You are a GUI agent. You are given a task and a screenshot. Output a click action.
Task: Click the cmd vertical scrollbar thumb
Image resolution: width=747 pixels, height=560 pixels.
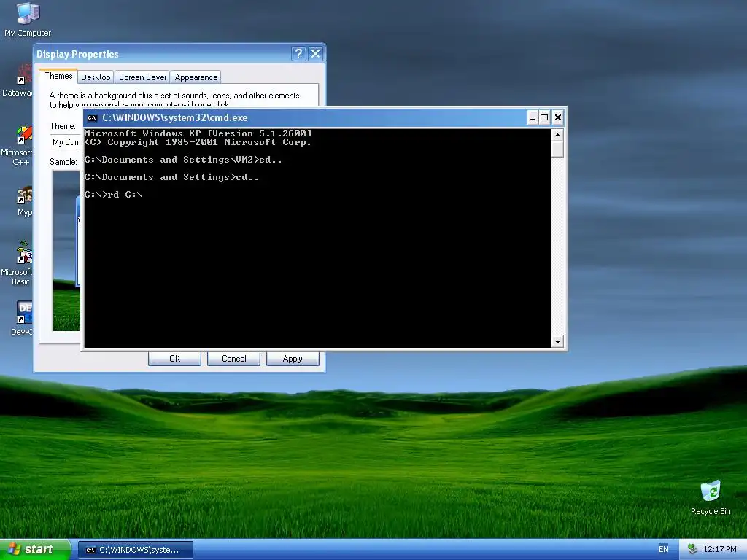pyautogui.click(x=557, y=149)
